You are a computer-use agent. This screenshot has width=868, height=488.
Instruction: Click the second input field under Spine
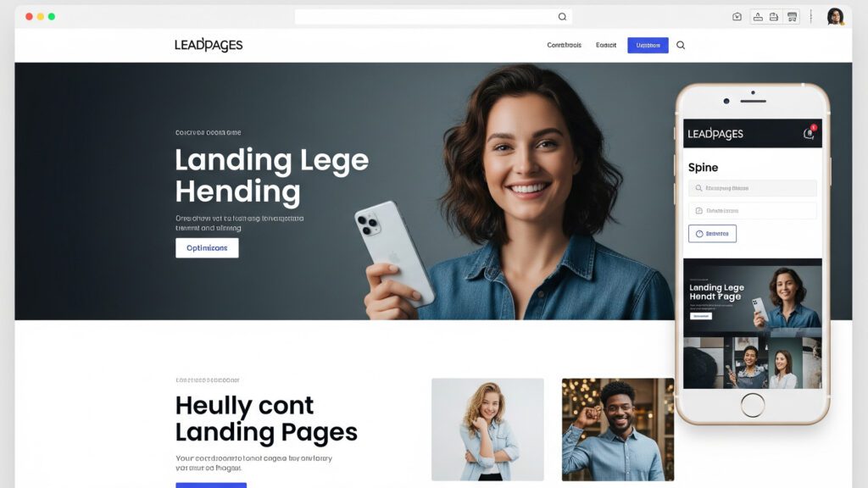tap(753, 211)
